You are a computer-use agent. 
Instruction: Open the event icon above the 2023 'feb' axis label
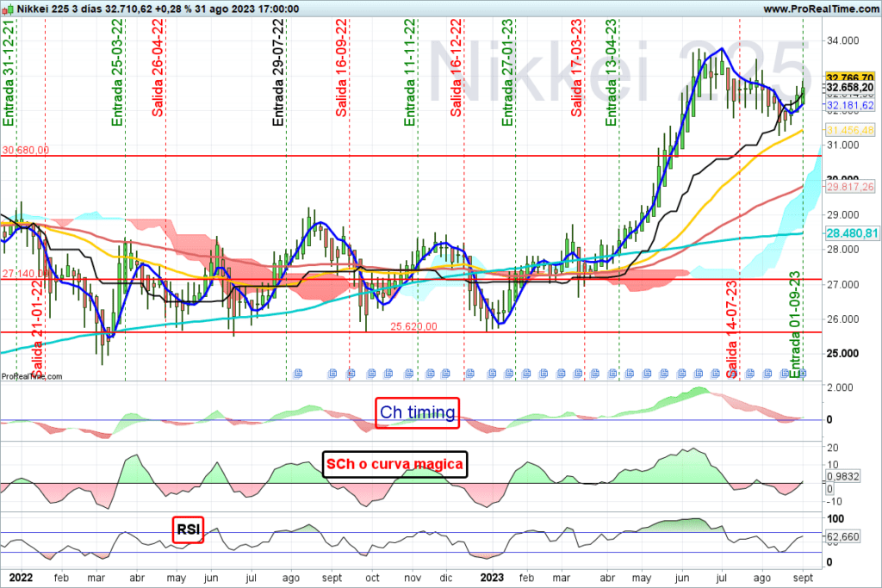point(526,374)
